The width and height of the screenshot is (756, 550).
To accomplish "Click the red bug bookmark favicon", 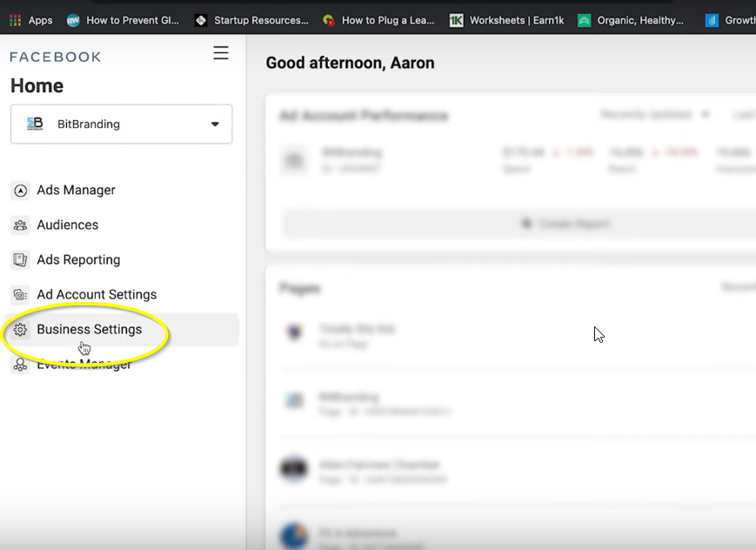I will [x=328, y=20].
